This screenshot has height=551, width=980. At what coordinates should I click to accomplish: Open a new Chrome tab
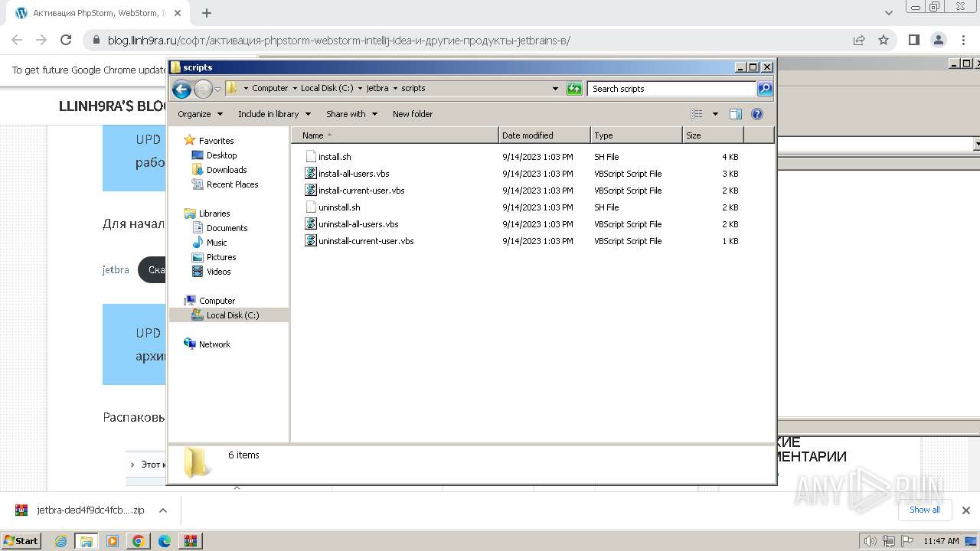(207, 13)
